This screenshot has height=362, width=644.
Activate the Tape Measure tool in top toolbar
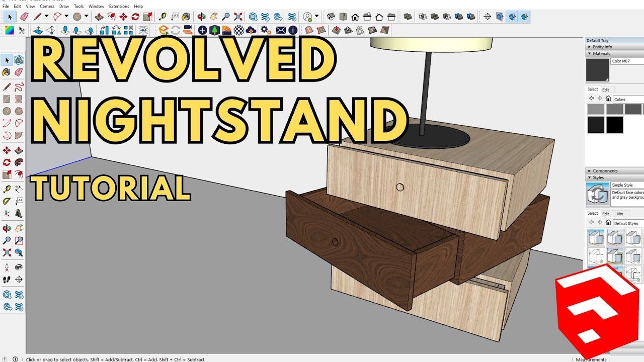(x=163, y=17)
